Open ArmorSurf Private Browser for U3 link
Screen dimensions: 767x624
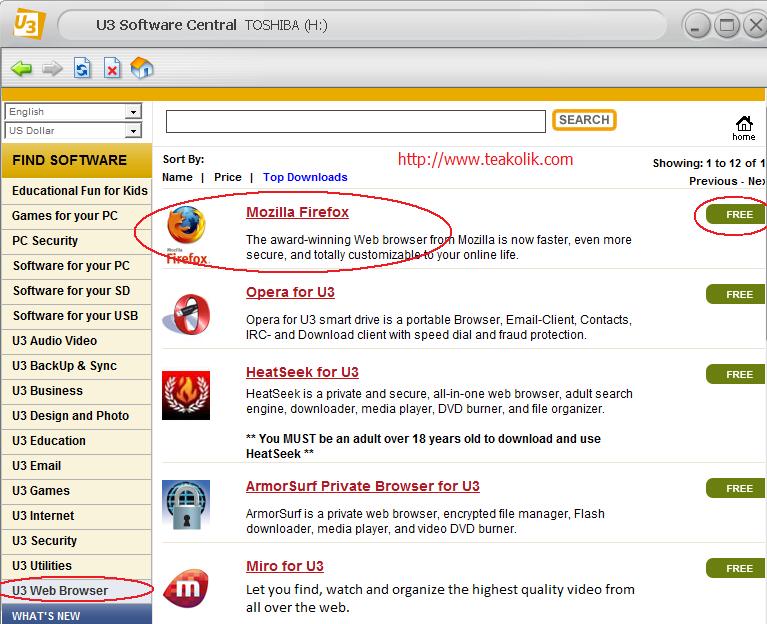click(362, 486)
